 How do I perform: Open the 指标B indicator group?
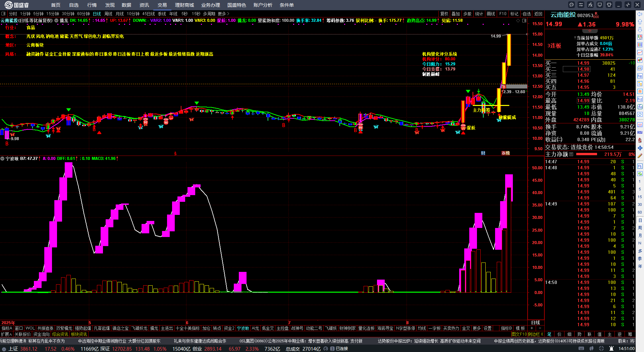tap(506, 328)
